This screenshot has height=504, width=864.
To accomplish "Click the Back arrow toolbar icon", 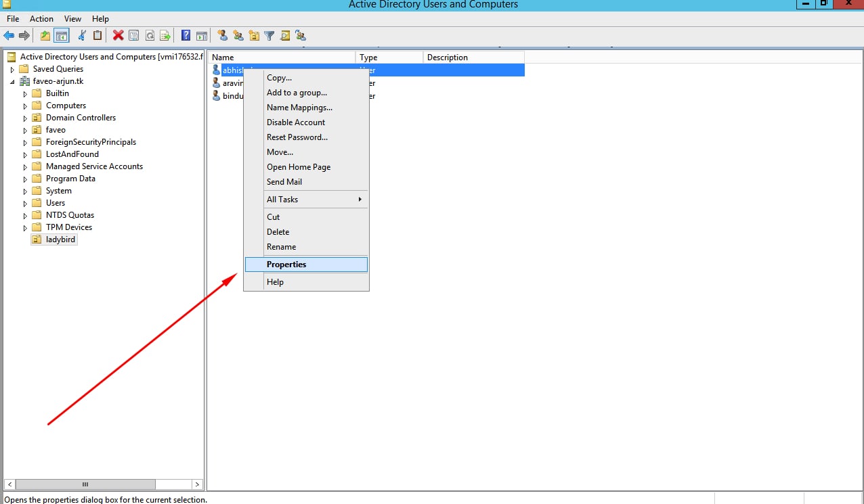I will pos(9,36).
